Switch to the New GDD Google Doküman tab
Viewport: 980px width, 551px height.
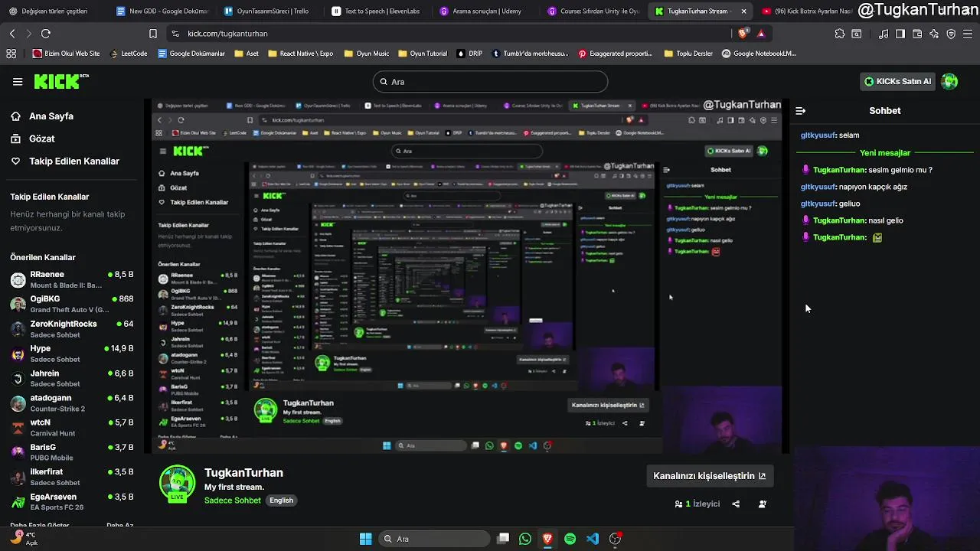click(161, 11)
